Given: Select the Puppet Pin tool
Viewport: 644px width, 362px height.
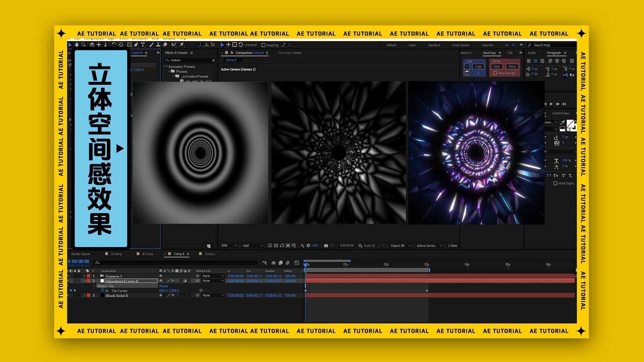Looking at the screenshot, I should point(182,45).
